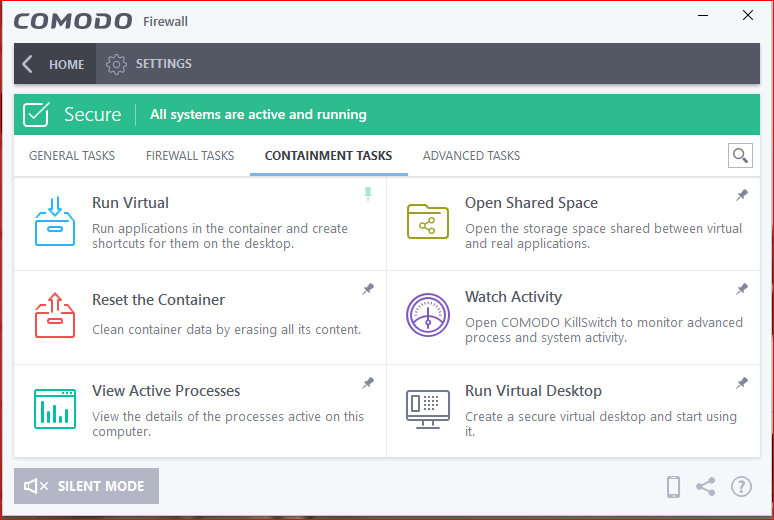Launch Watch Activity task title
The image size is (774, 520).
pyautogui.click(x=513, y=297)
